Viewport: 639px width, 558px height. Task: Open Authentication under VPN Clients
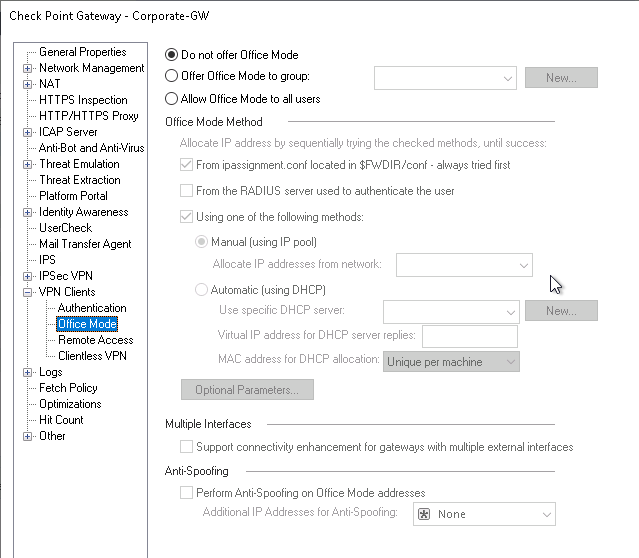tap(92, 308)
